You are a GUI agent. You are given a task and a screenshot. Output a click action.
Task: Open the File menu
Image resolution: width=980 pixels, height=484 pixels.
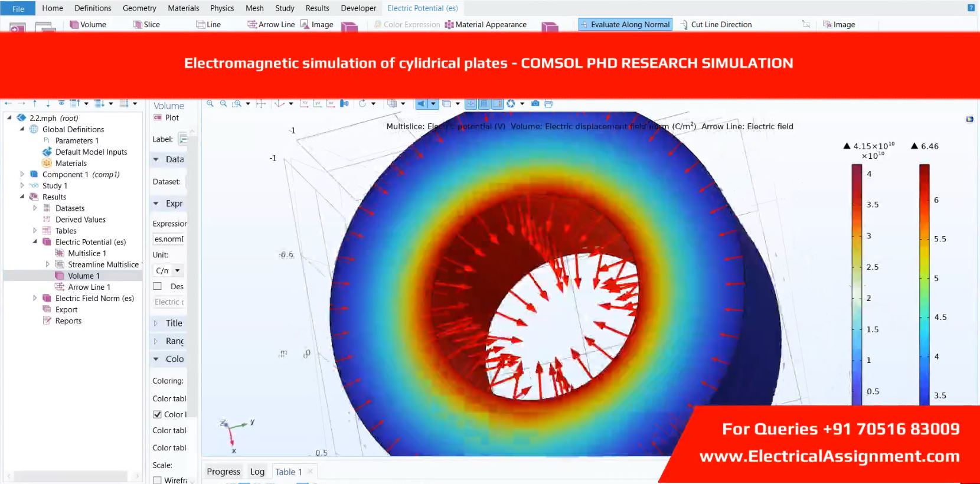pos(18,8)
